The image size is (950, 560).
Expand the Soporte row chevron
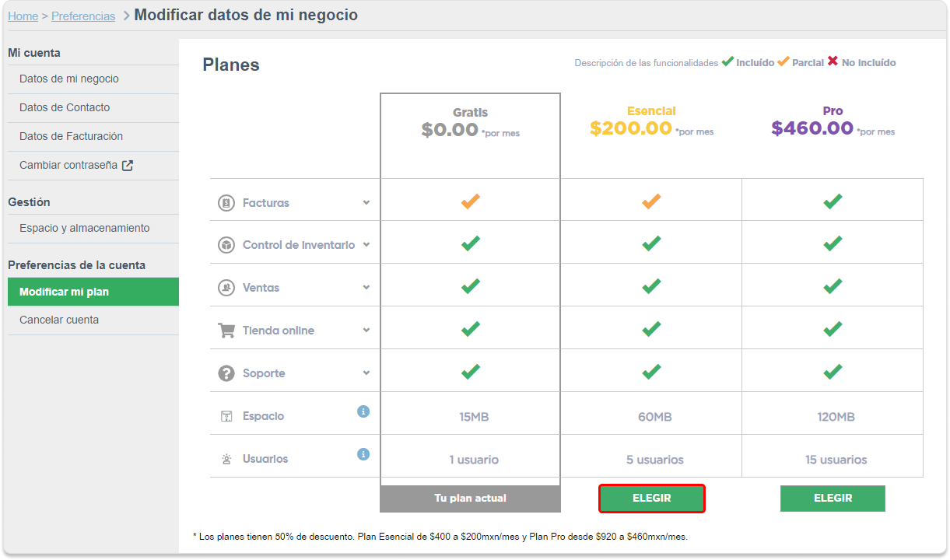(366, 373)
